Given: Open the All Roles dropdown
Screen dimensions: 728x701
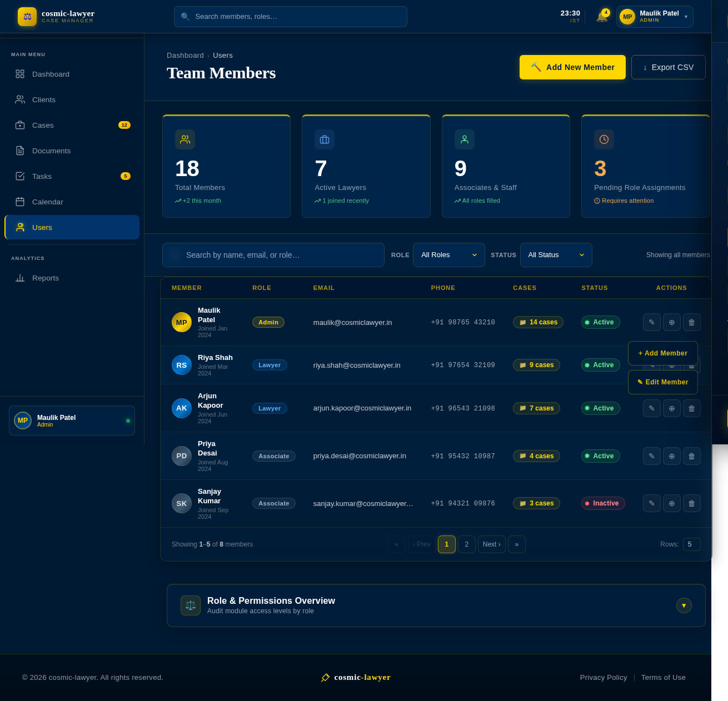Looking at the screenshot, I should (x=448, y=255).
